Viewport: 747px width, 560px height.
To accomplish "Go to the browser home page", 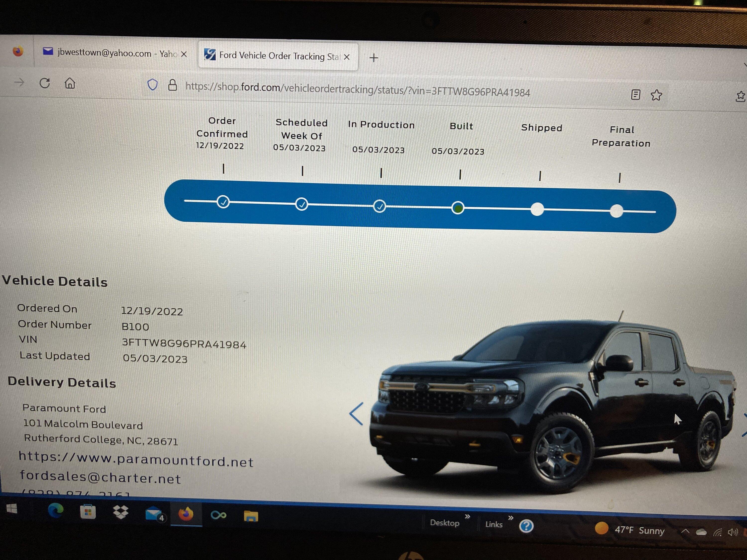I will pos(70,83).
